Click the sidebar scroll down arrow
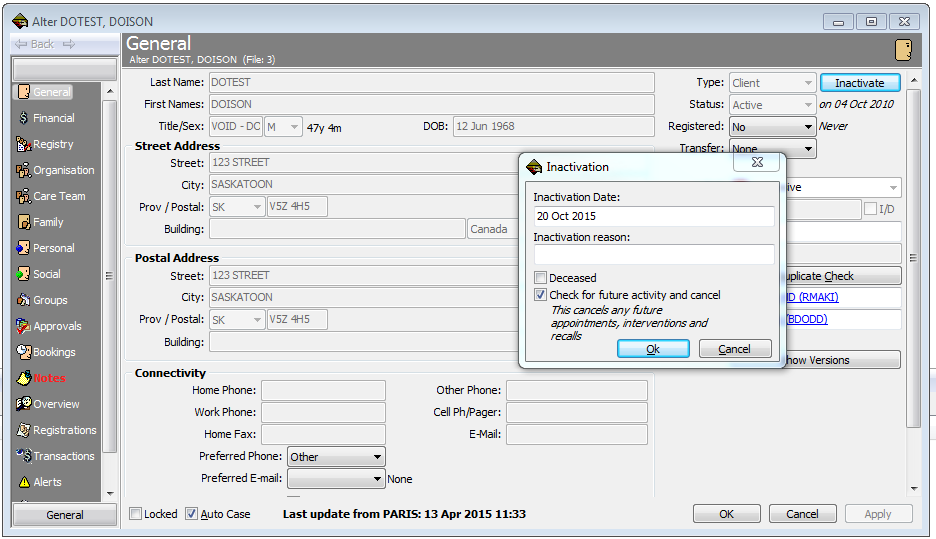Image resolution: width=936 pixels, height=539 pixels. 110,494
